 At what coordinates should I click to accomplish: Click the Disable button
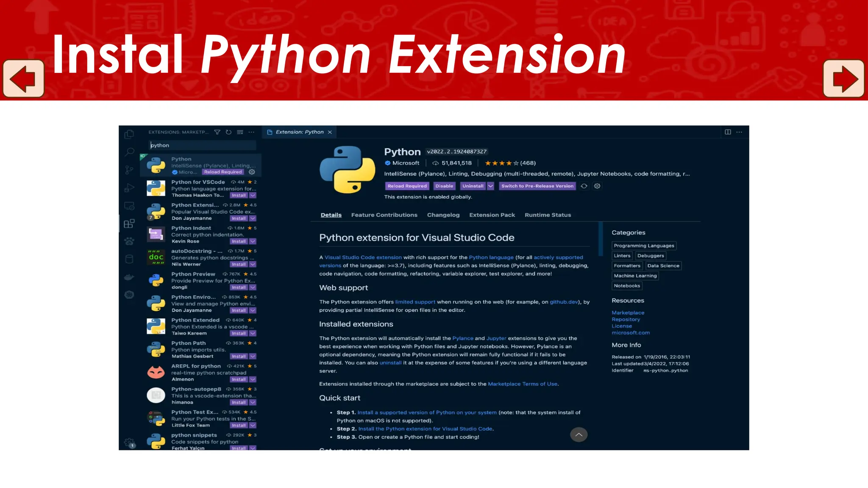coord(444,186)
